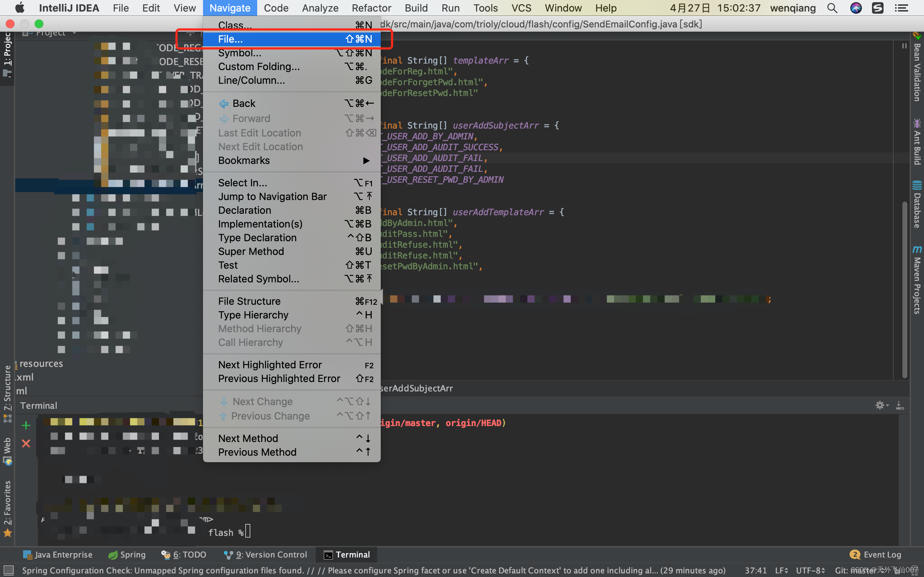The width and height of the screenshot is (924, 577).
Task: Click the hide terminal panel download-arrow icon
Action: (899, 405)
